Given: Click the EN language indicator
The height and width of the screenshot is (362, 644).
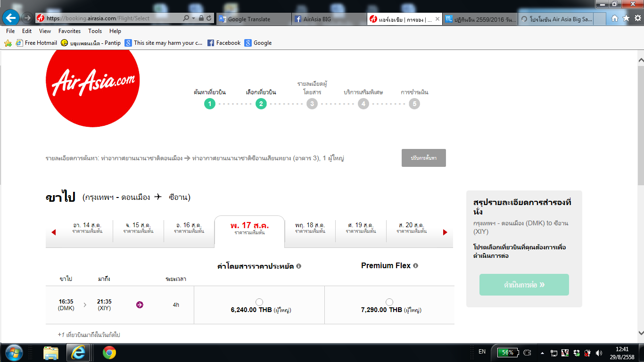Looking at the screenshot, I should (x=482, y=352).
